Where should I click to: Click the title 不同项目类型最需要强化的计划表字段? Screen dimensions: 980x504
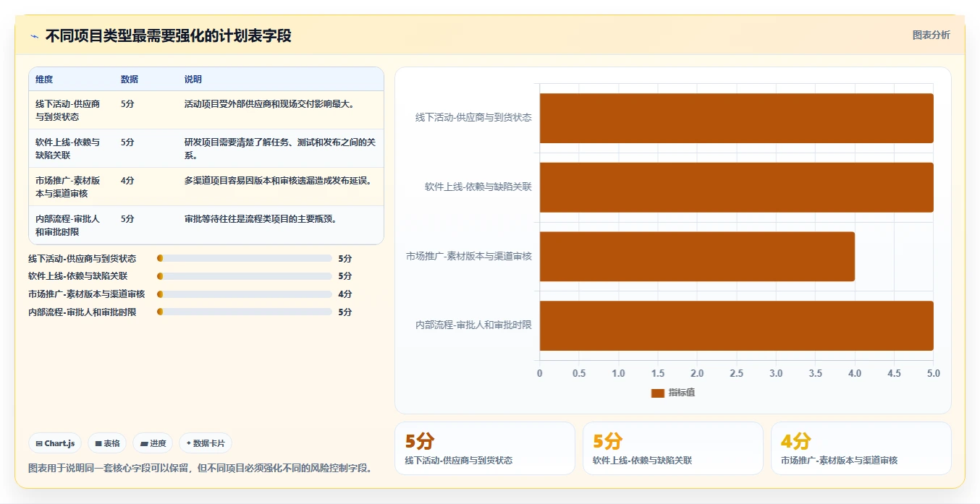[x=168, y=35]
